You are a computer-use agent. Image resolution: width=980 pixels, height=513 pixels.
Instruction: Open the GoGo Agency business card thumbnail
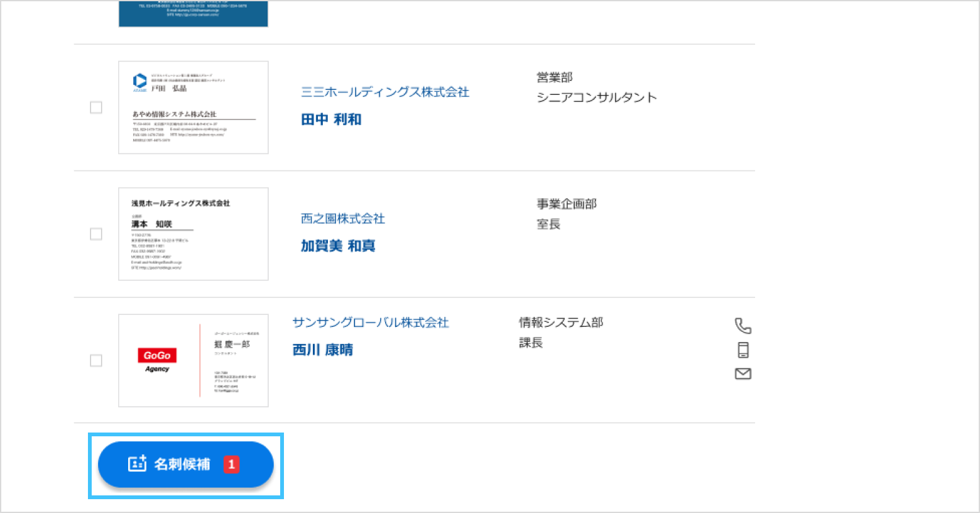tap(193, 361)
